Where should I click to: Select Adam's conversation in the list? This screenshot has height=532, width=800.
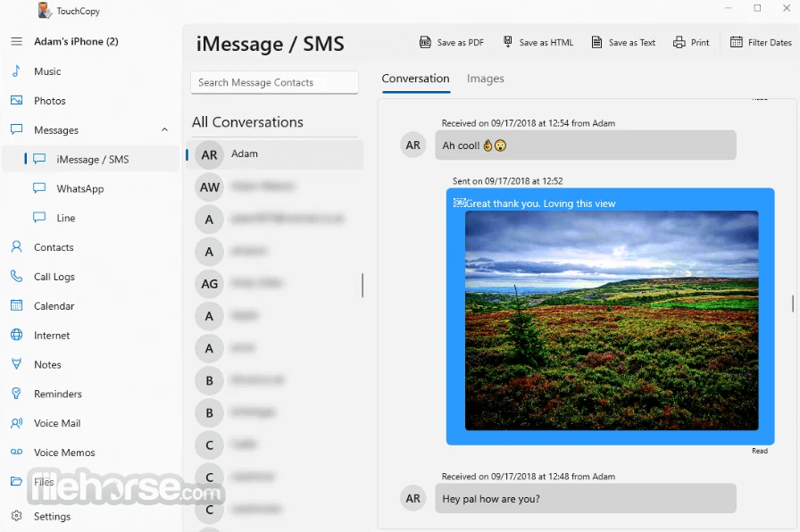[275, 154]
